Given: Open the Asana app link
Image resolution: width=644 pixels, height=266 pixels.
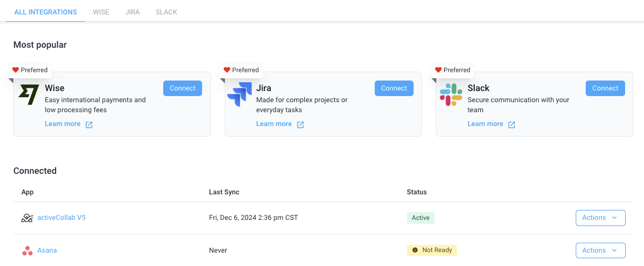Looking at the screenshot, I should tap(47, 250).
